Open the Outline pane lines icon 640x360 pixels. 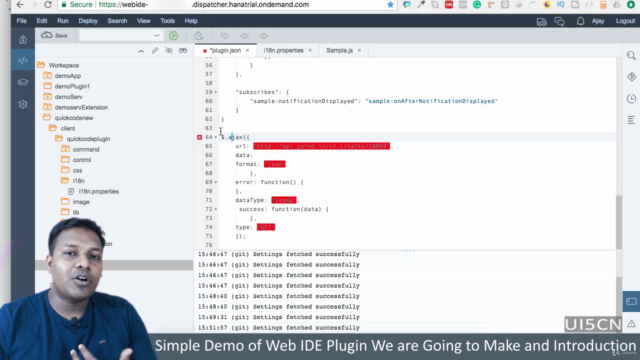coord(631,120)
